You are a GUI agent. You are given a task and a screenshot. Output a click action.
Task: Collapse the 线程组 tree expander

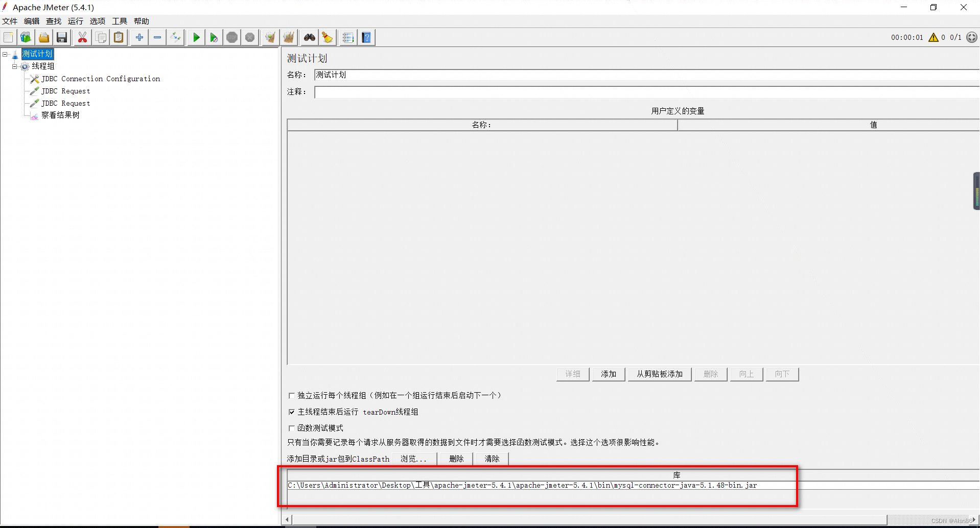tap(15, 66)
